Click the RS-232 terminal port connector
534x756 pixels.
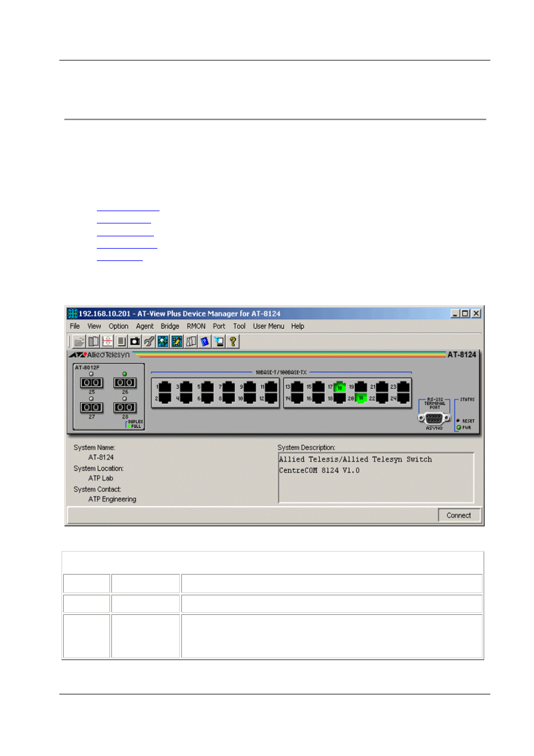pos(434,418)
